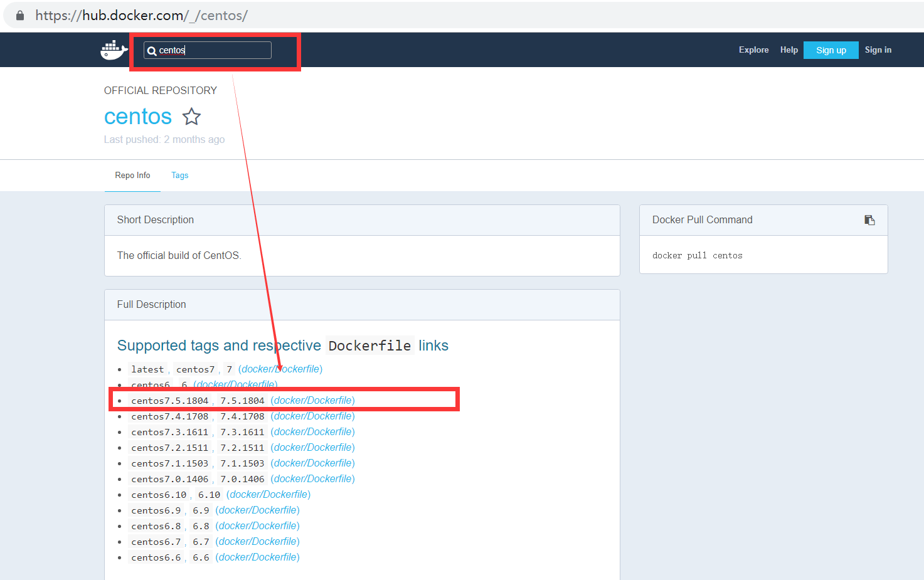This screenshot has height=580, width=924.
Task: Click the 'centos7.5.1804' tag text
Action: coord(170,401)
